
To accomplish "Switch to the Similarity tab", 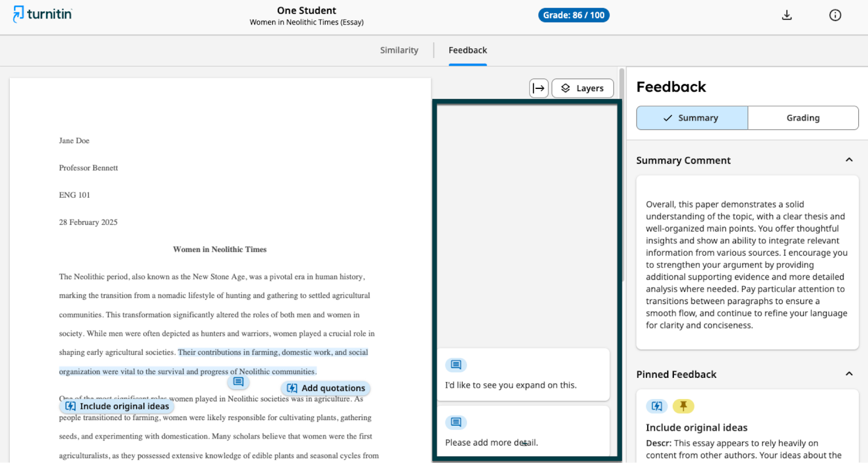I will [x=399, y=50].
